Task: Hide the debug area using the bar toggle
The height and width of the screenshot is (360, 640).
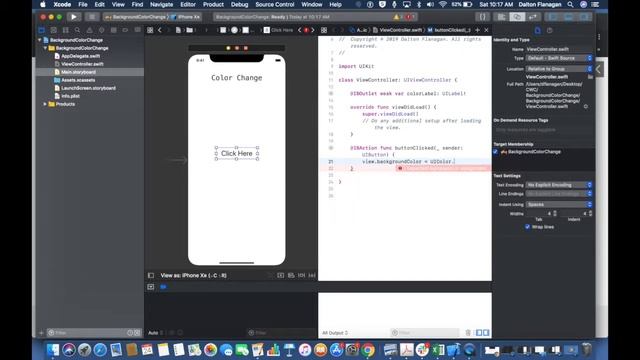Action: click(151, 287)
